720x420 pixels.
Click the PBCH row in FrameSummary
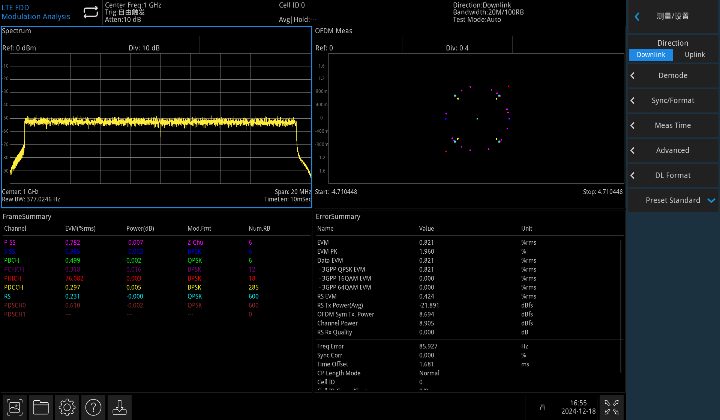pos(156,260)
